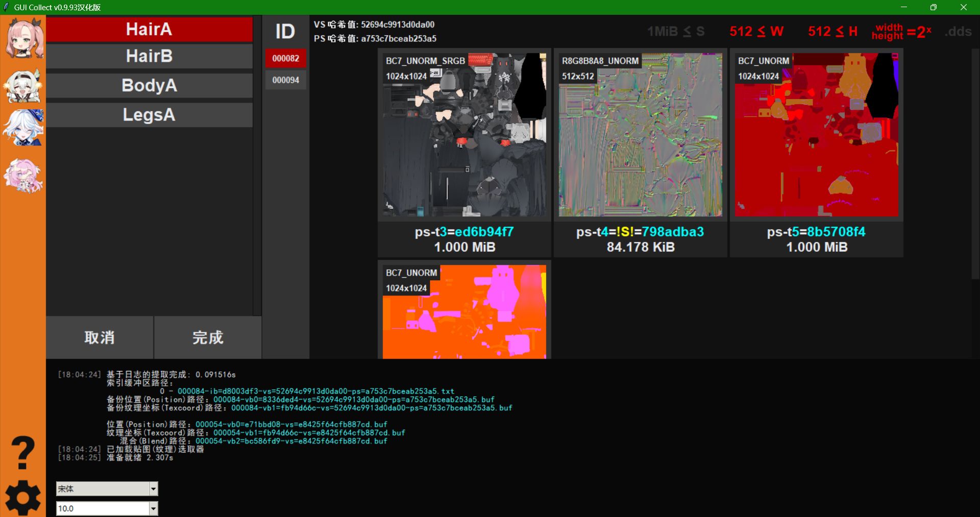Image resolution: width=980 pixels, height=517 pixels.
Task: Click the 取消 cancel button
Action: coord(100,337)
